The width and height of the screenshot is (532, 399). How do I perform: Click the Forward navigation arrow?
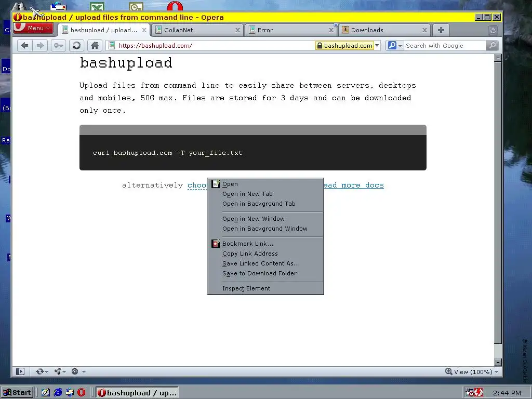click(40, 46)
